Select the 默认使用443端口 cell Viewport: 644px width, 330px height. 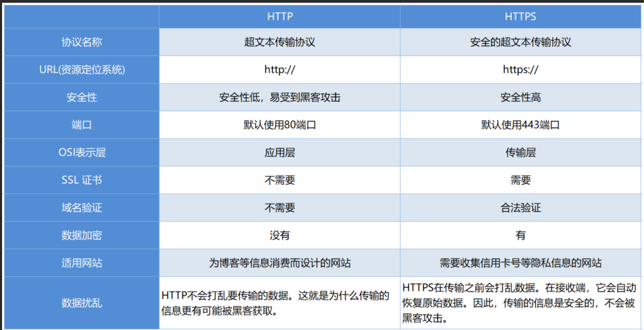pos(521,125)
